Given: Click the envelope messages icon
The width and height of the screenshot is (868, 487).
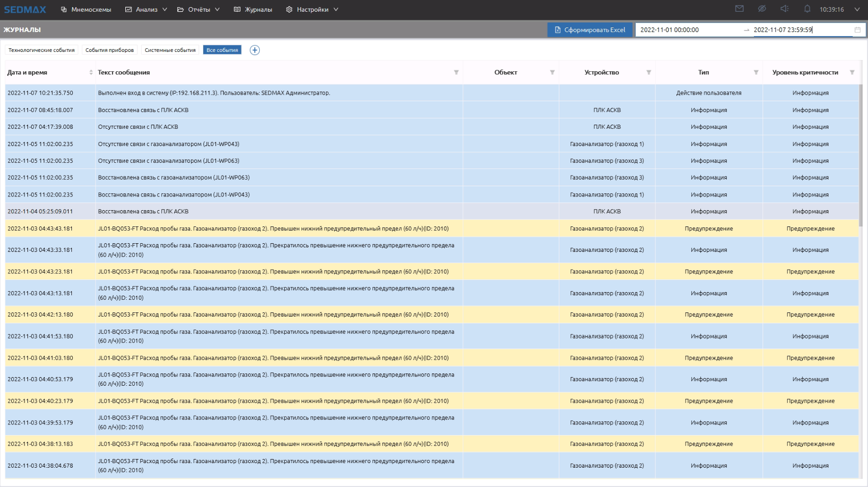Looking at the screenshot, I should tap(739, 9).
